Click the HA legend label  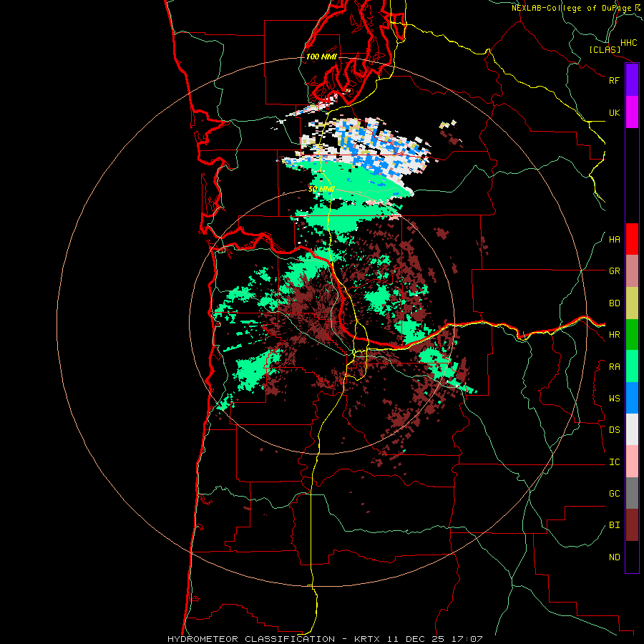[x=614, y=239]
